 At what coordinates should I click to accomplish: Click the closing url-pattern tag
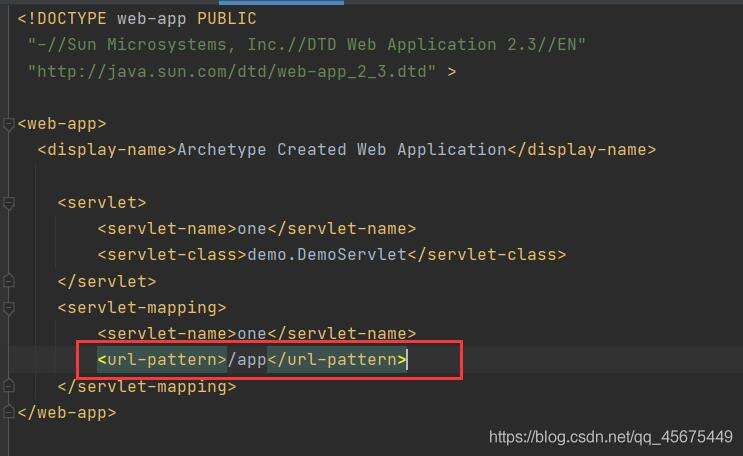337,360
